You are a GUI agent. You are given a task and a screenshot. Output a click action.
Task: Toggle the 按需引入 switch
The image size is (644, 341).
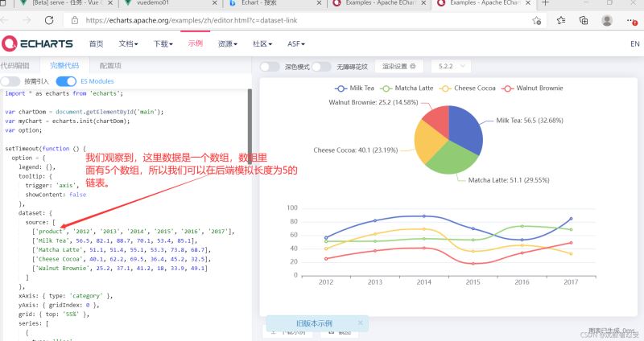tap(10, 81)
